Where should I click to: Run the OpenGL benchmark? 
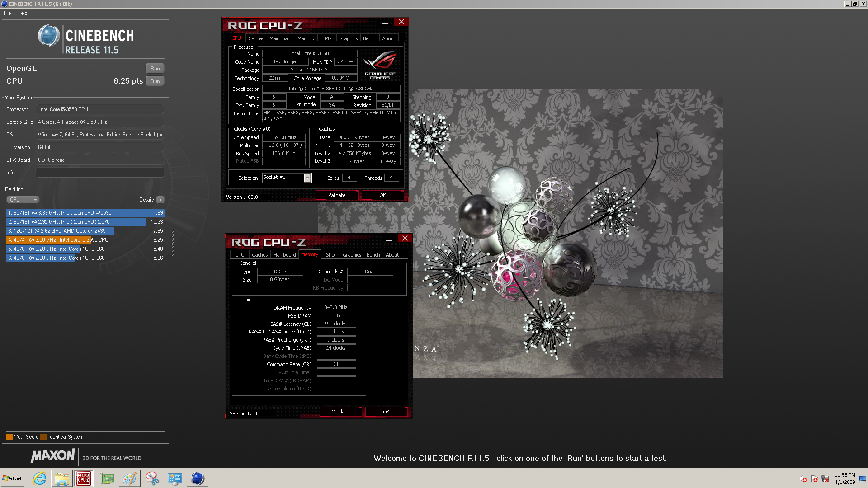[155, 69]
